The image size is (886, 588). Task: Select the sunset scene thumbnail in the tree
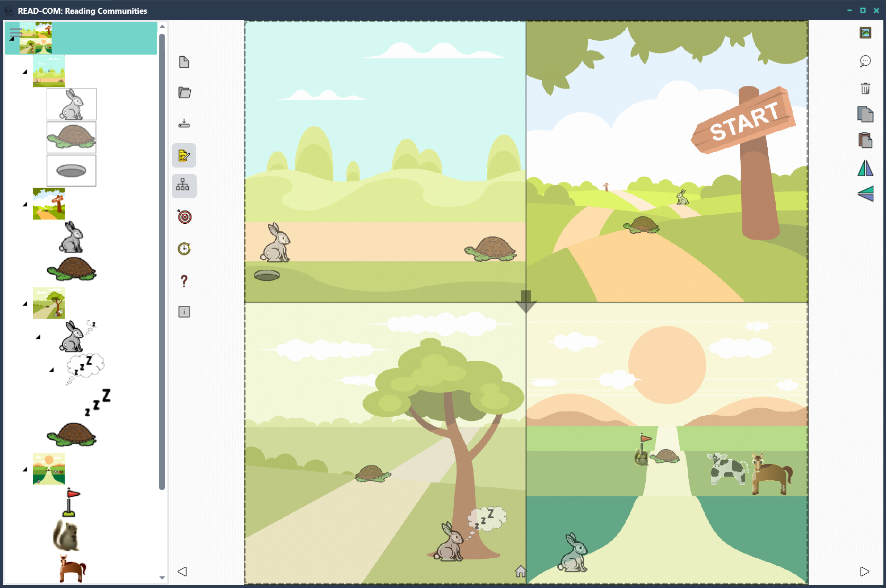[x=49, y=469]
